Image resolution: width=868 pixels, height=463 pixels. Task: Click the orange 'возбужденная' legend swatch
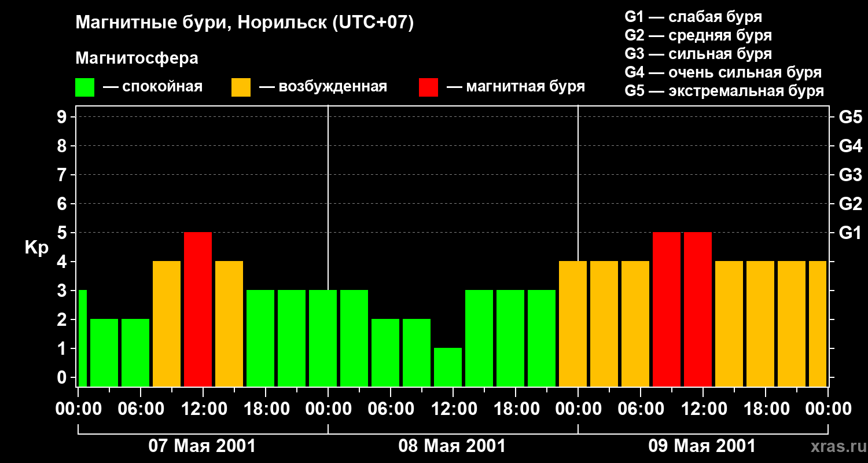pyautogui.click(x=241, y=87)
